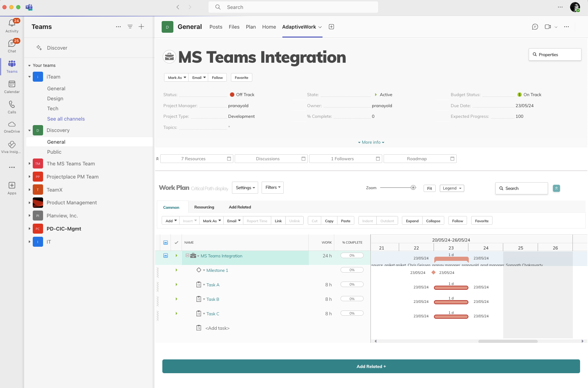This screenshot has height=388, width=588.
Task: Open the Mark As dropdown under title
Action: point(177,78)
